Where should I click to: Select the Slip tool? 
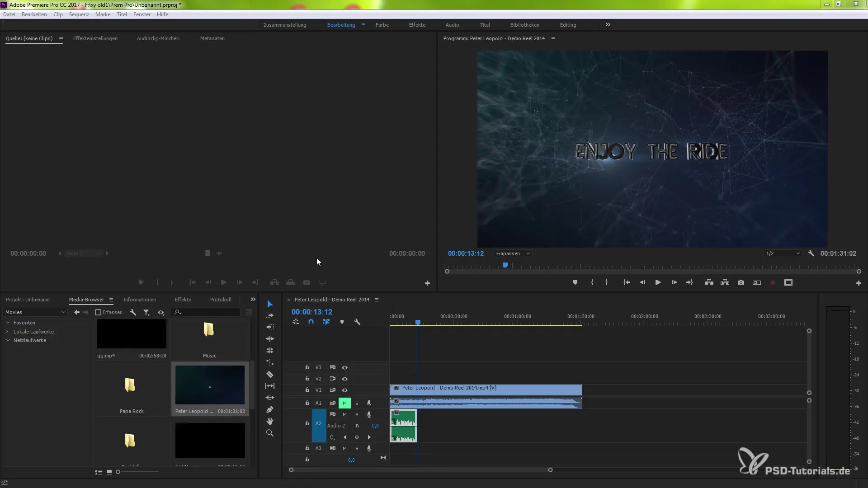270,386
